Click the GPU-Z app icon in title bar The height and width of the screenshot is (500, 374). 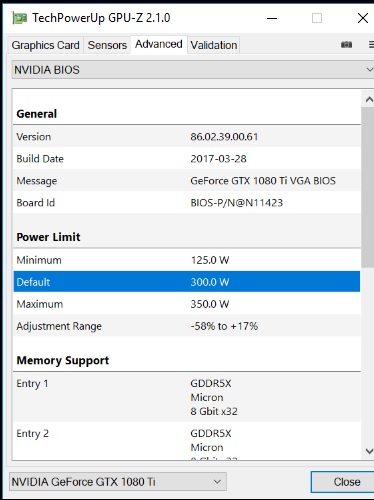pos(19,18)
